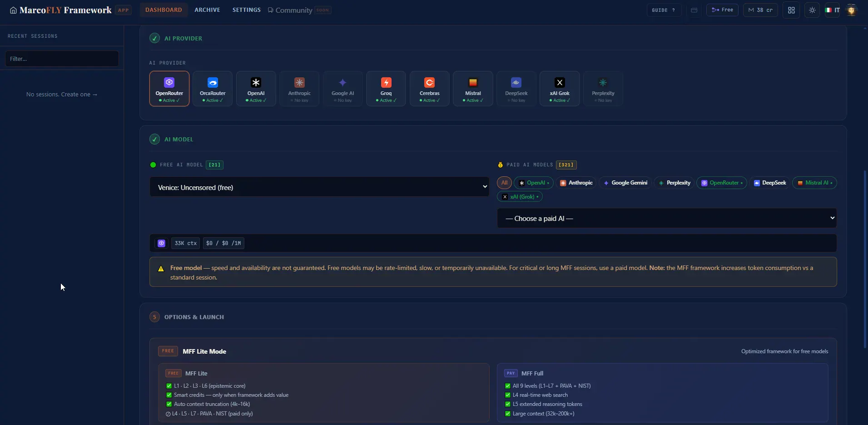Select the xAI Grok provider card
The image size is (868, 425).
point(560,89)
